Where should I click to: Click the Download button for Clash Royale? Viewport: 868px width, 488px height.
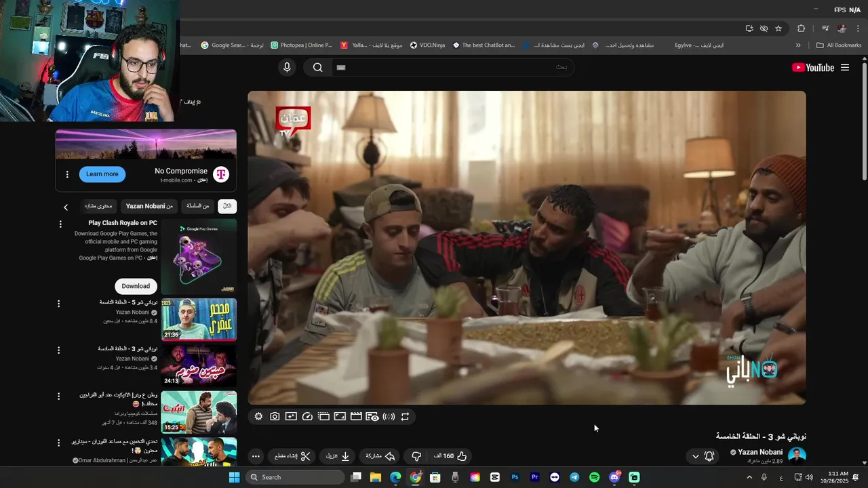click(136, 286)
